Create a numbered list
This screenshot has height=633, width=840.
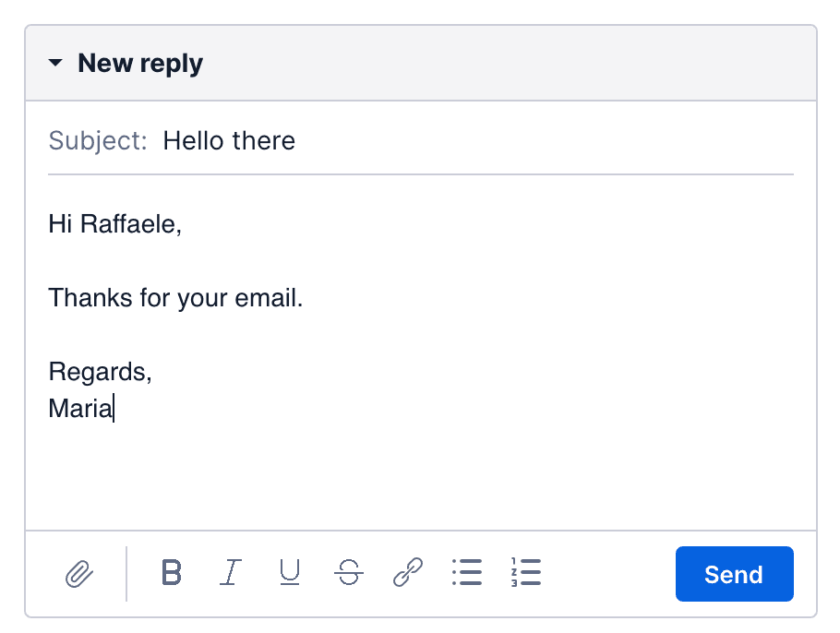(526, 573)
